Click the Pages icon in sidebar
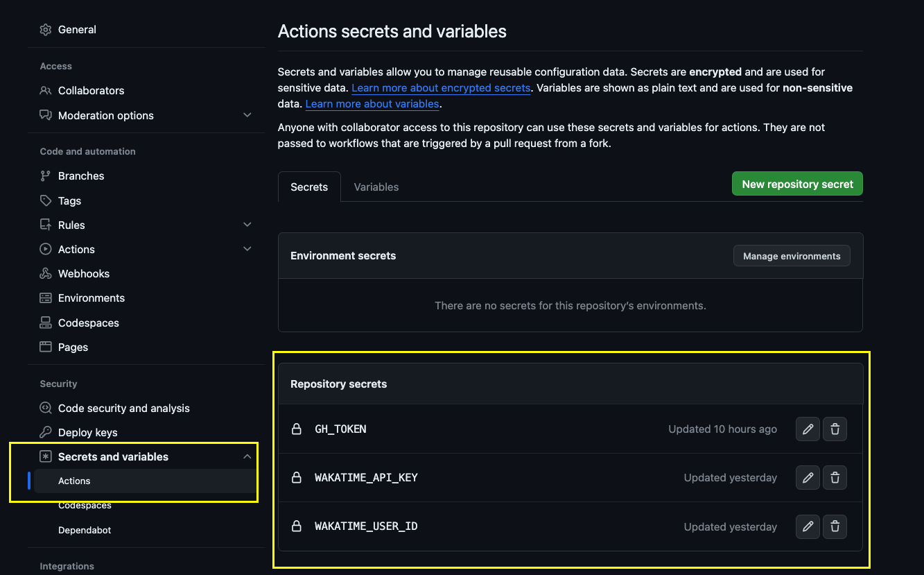This screenshot has height=575, width=924. coord(45,347)
